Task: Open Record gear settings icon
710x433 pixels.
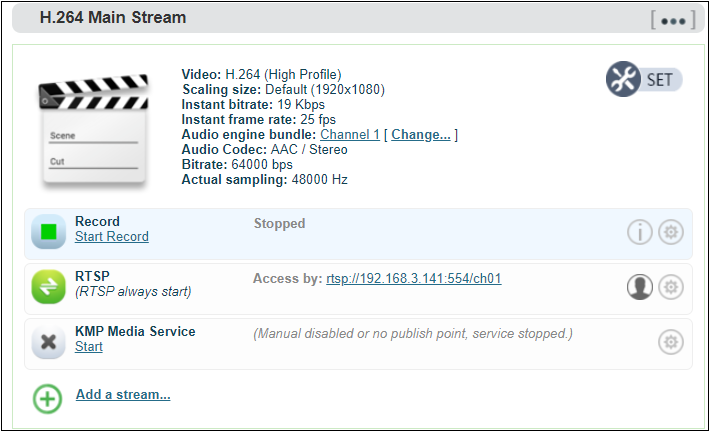Action: 671,232
